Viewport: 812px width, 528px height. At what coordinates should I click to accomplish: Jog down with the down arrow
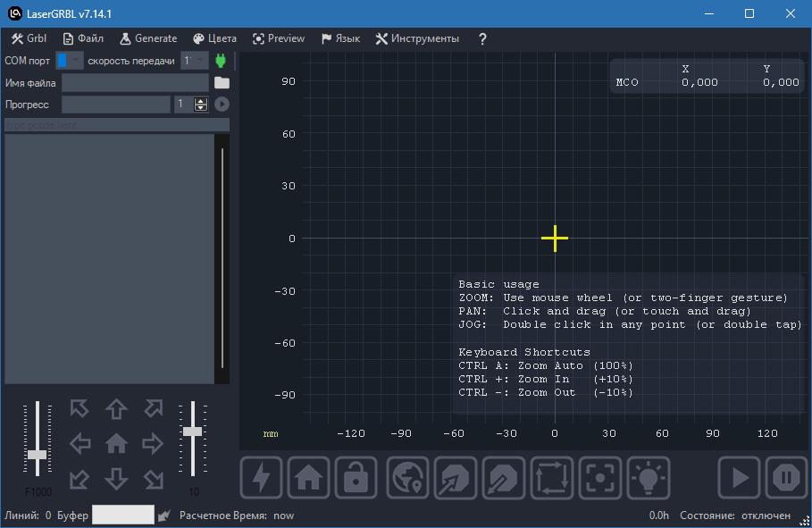(116, 479)
